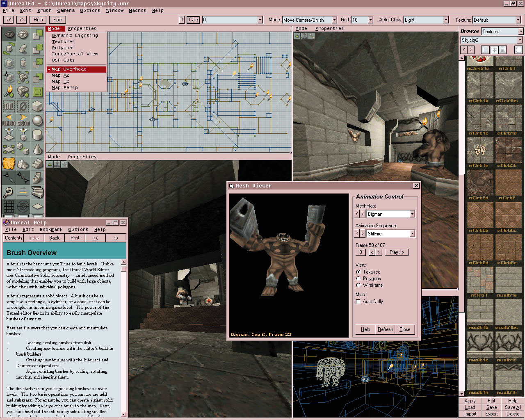525x420 pixels.
Task: Select the terrain mountain builder icon
Action: 23,164
